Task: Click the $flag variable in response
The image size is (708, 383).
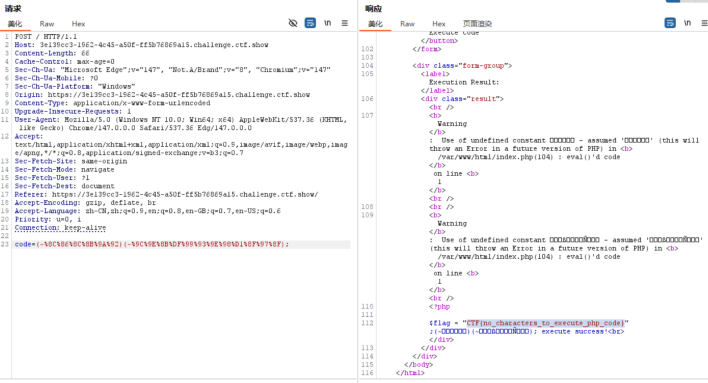Action: click(x=440, y=323)
